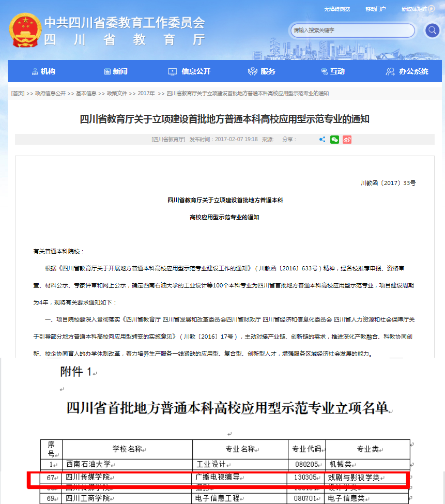445x504 pixels.
Task: Expand the 新媒体矩阵 dropdown at top
Action: point(431,9)
